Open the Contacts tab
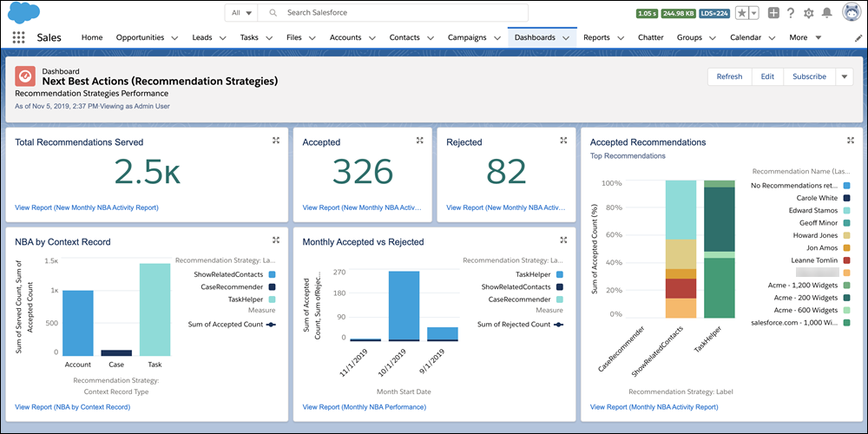 (x=404, y=37)
